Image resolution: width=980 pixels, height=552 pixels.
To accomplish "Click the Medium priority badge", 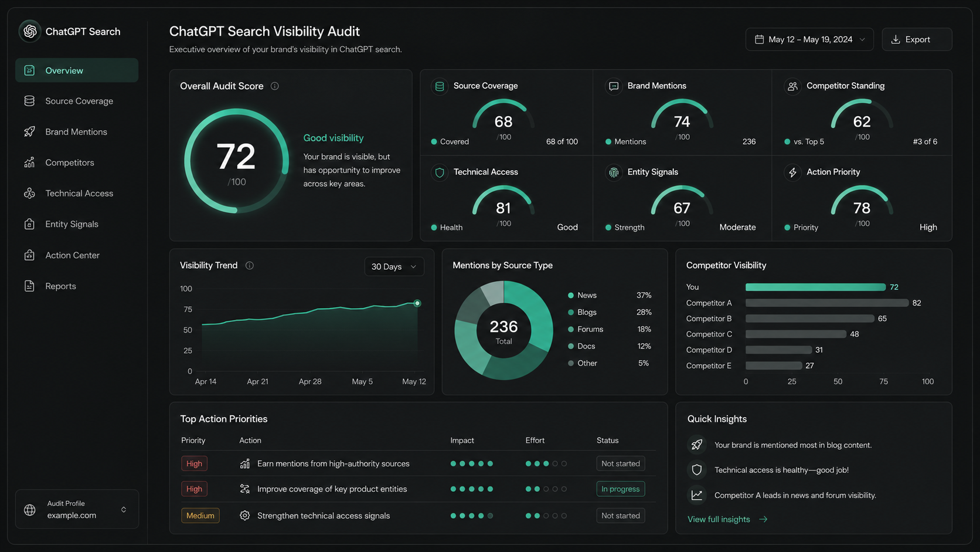I will point(200,516).
